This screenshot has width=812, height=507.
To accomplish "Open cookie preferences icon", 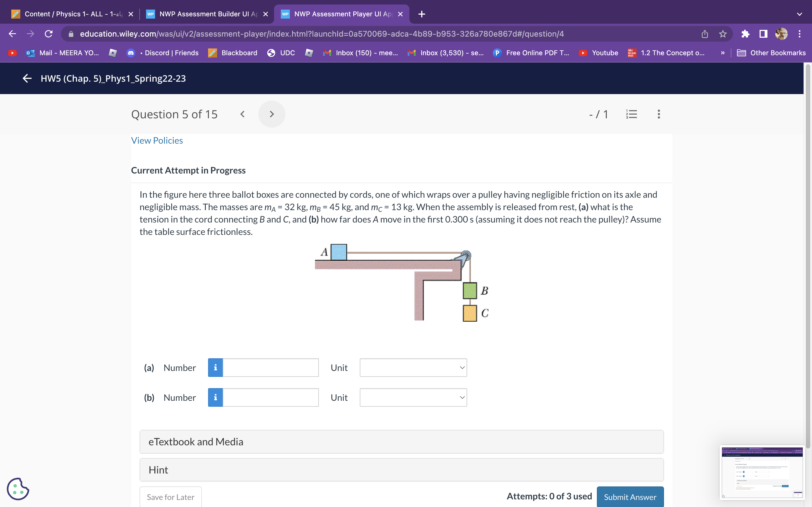I will pyautogui.click(x=17, y=489).
